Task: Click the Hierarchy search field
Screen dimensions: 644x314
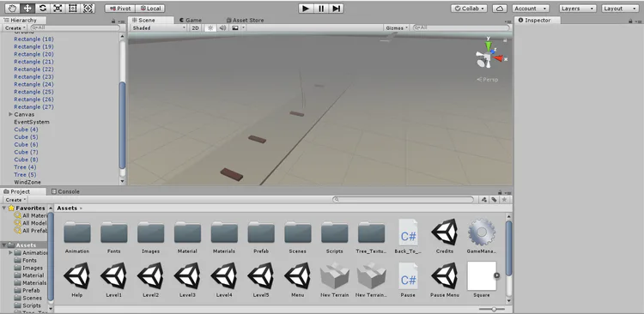Action: pos(76,28)
